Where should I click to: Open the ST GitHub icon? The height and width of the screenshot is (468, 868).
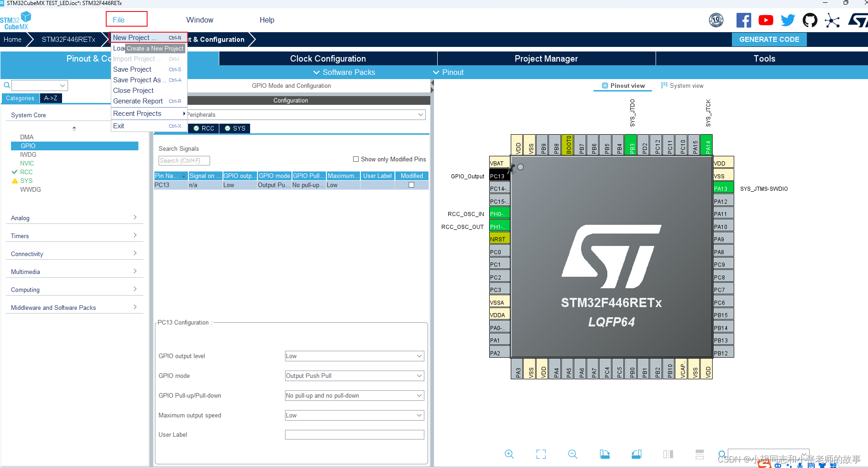click(810, 20)
